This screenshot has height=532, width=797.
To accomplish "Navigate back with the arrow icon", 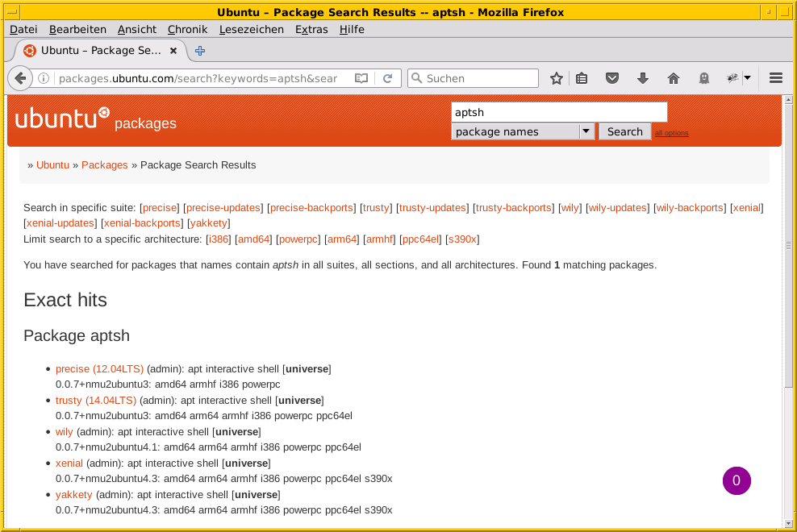I will click(19, 77).
